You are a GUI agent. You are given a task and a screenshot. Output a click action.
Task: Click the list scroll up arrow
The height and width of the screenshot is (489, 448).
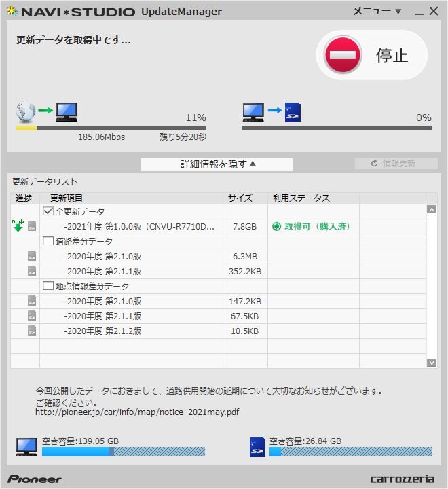pos(432,210)
